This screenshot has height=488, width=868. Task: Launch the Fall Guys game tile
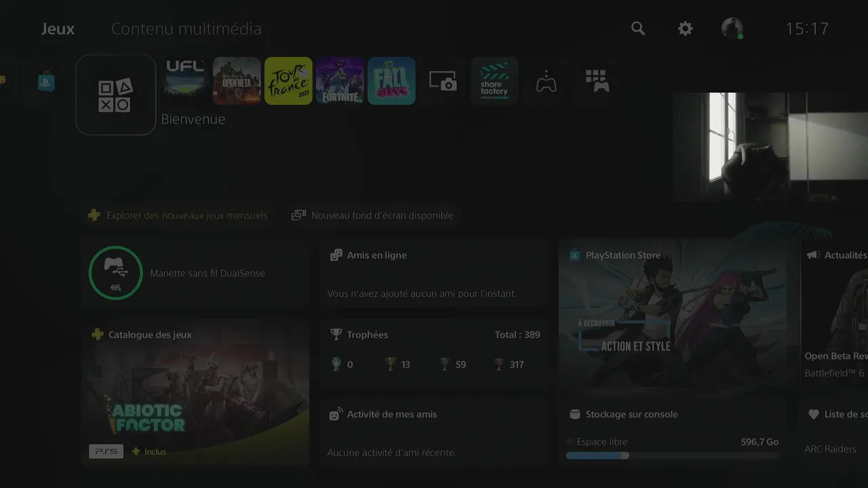point(391,81)
